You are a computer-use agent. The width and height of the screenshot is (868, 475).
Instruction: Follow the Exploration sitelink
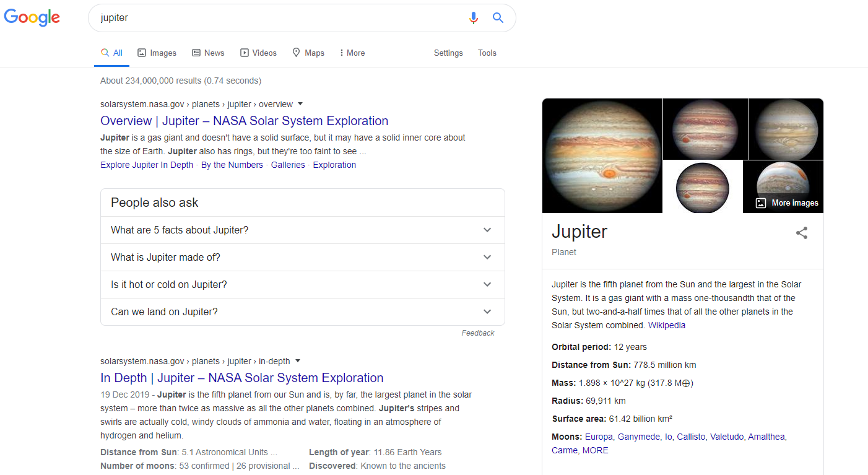pos(334,165)
